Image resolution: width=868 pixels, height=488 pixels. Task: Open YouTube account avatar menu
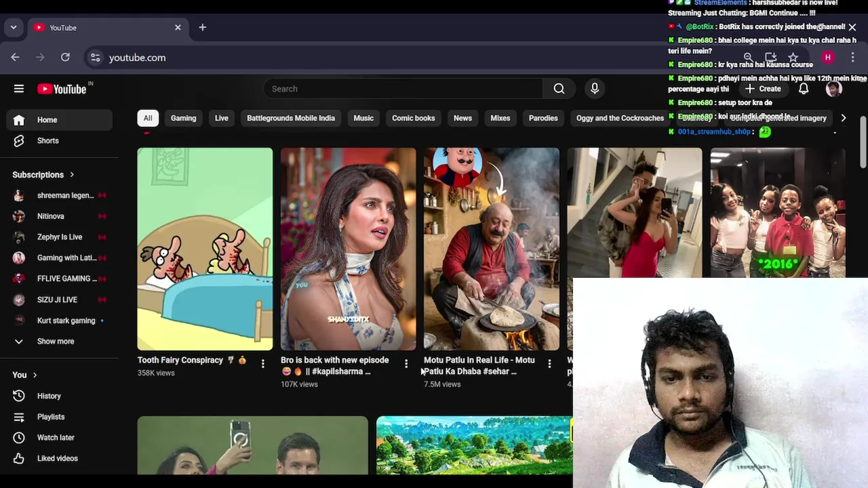click(x=833, y=89)
